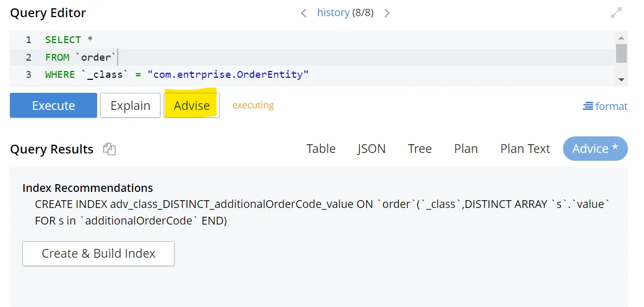Switch to the Table results tab
644x307 pixels.
(x=321, y=149)
